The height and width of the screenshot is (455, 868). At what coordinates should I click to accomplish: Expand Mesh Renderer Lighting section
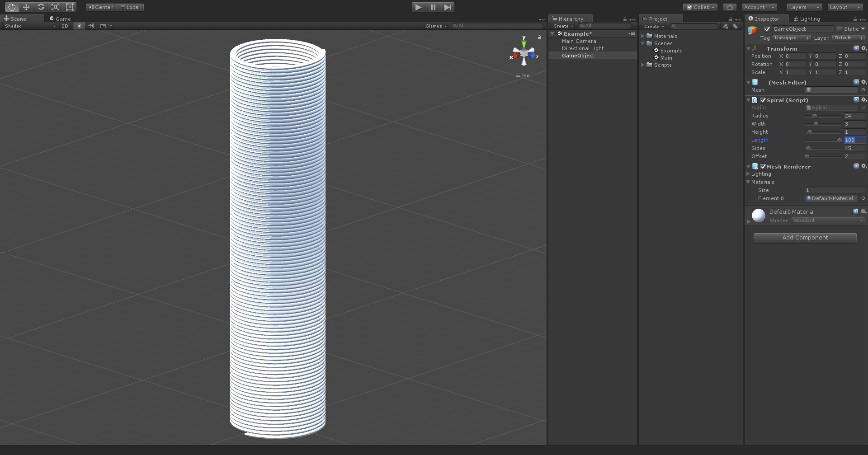click(x=748, y=174)
